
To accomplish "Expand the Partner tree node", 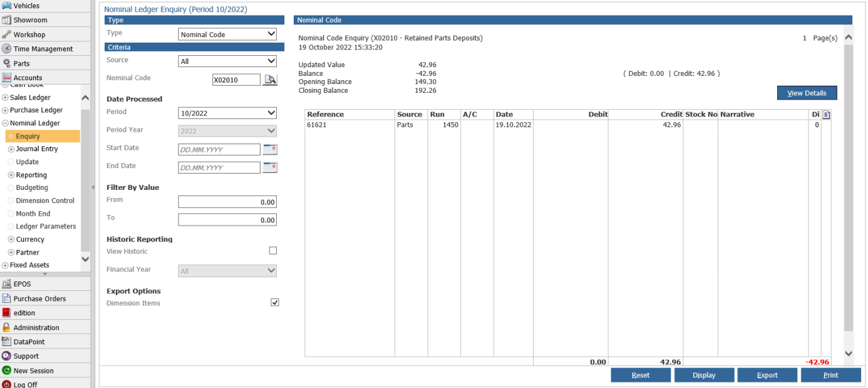I will pyautogui.click(x=11, y=253).
